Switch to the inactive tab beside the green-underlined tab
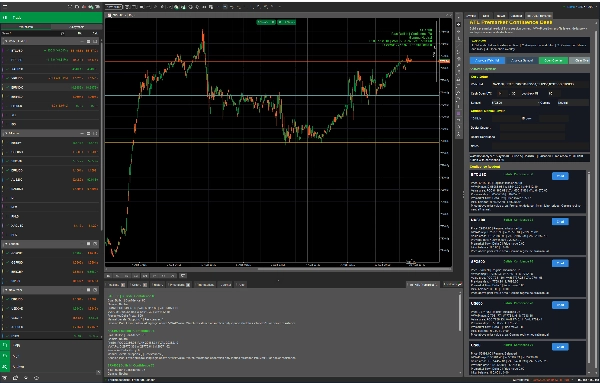The height and width of the screenshot is (383, 600). [77, 27]
